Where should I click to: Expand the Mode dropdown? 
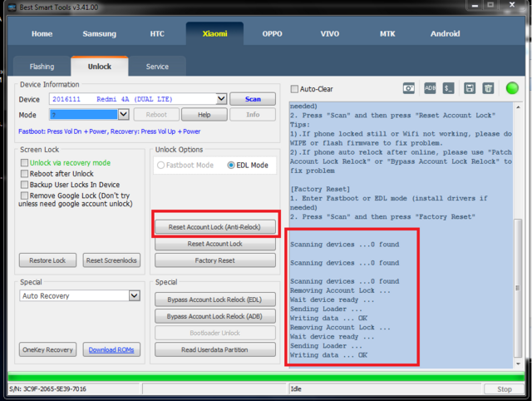click(x=123, y=115)
